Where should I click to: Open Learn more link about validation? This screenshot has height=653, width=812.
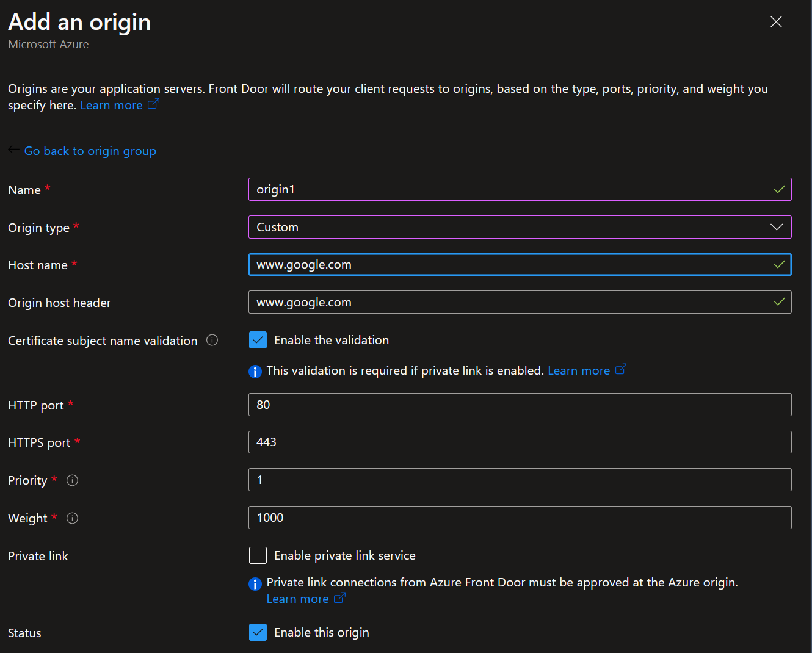tap(578, 370)
